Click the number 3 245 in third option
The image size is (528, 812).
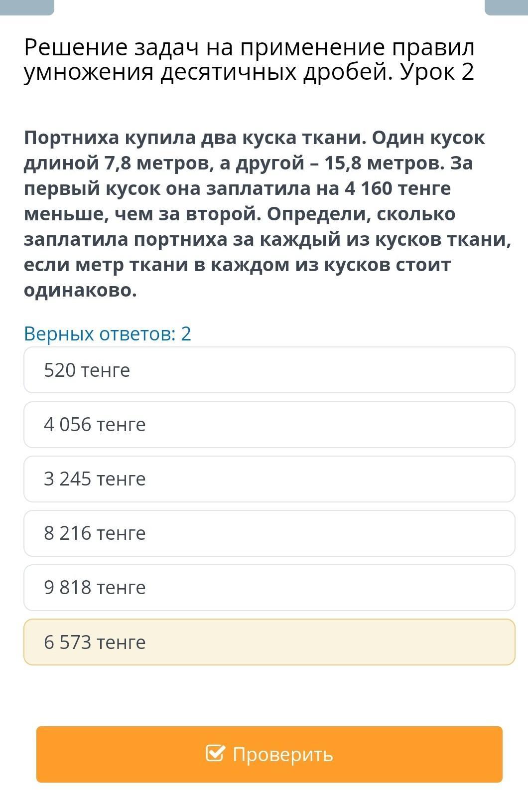click(x=68, y=479)
